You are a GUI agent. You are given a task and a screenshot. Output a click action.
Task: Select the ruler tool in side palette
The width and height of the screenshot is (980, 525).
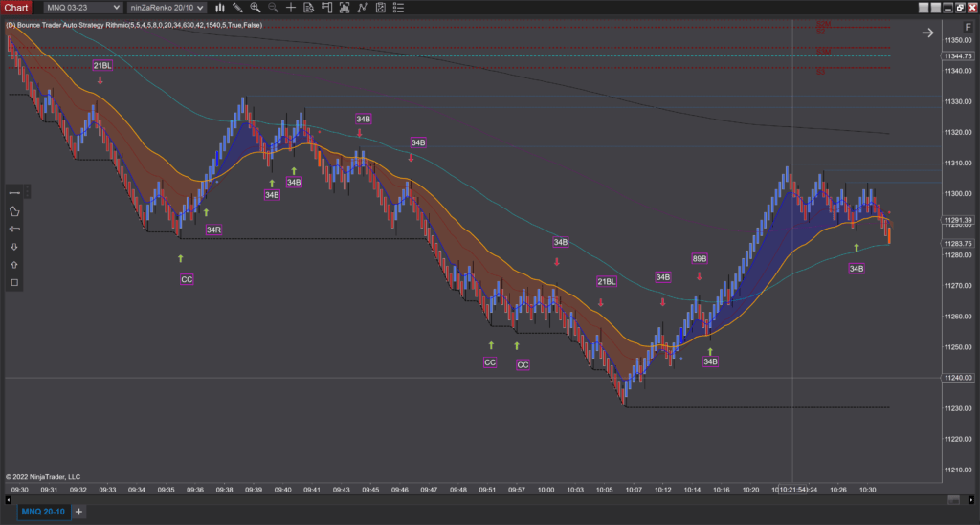pyautogui.click(x=14, y=230)
